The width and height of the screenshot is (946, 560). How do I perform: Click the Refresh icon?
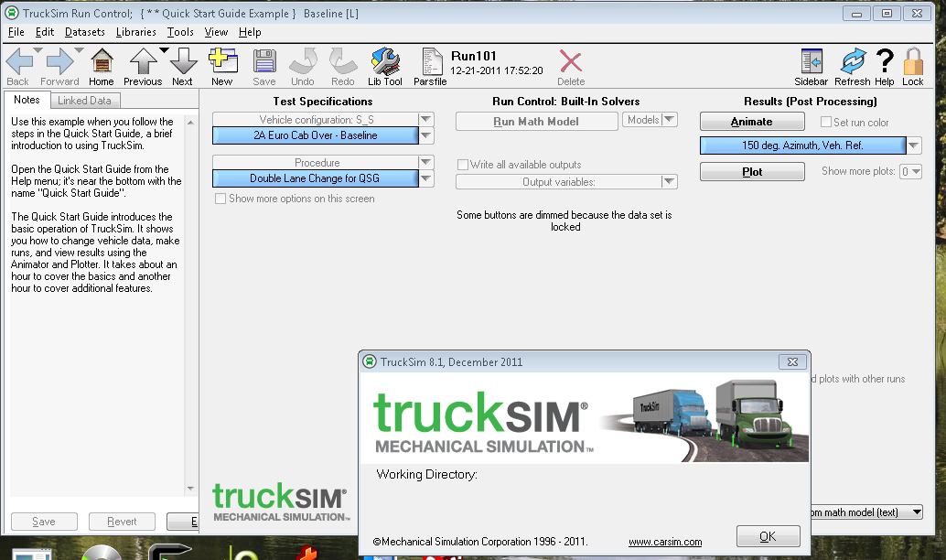click(x=853, y=61)
